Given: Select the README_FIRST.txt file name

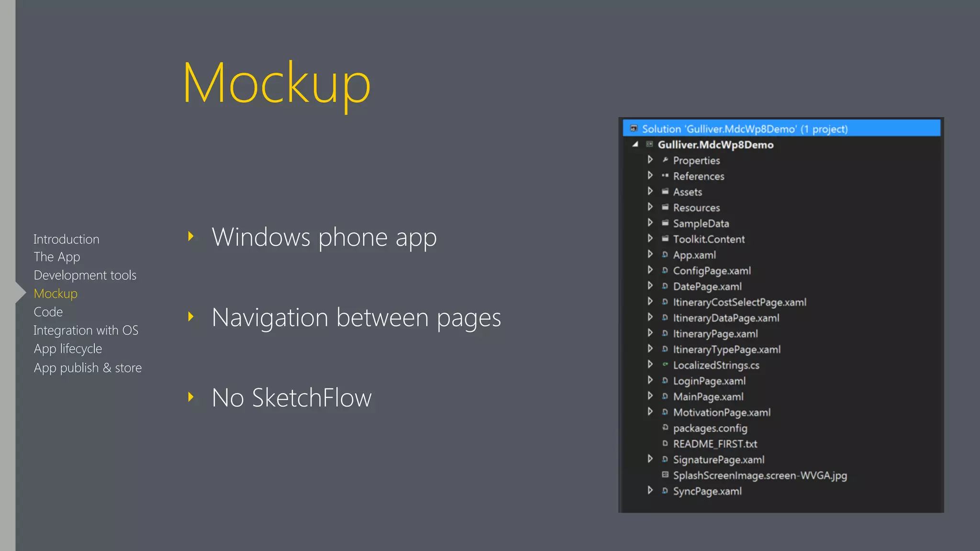Looking at the screenshot, I should [x=715, y=444].
